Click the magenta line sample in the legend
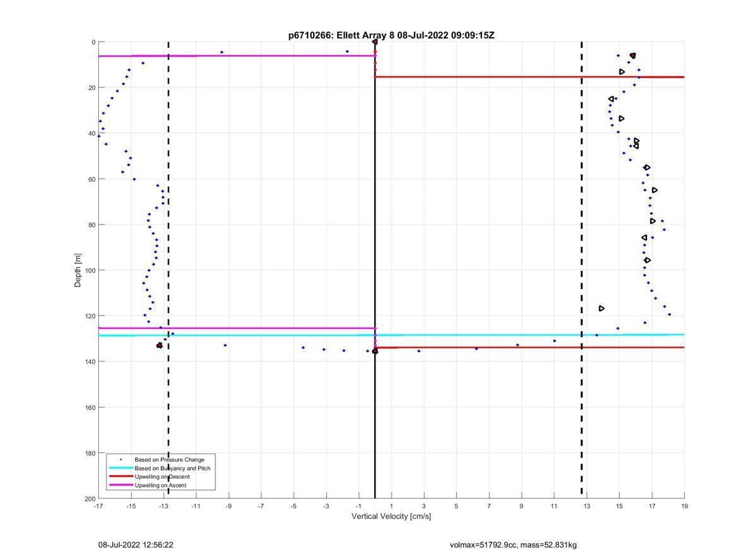This screenshot has width=756, height=560. [x=120, y=485]
